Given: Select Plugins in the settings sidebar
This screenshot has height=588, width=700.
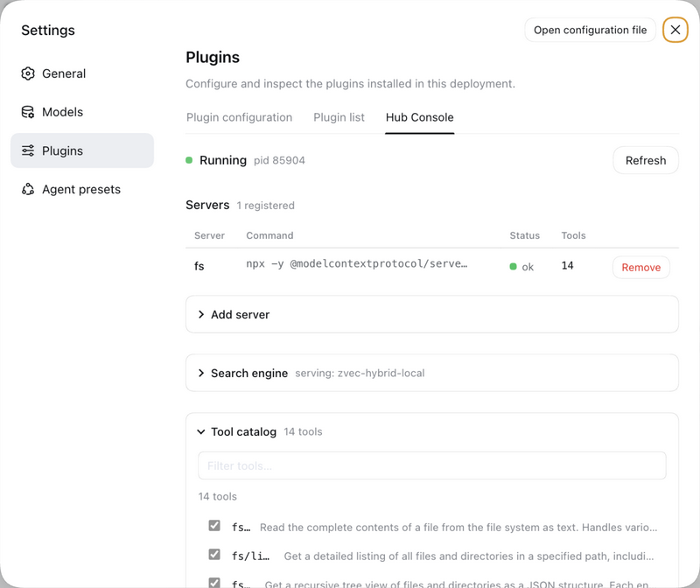Looking at the screenshot, I should point(82,150).
